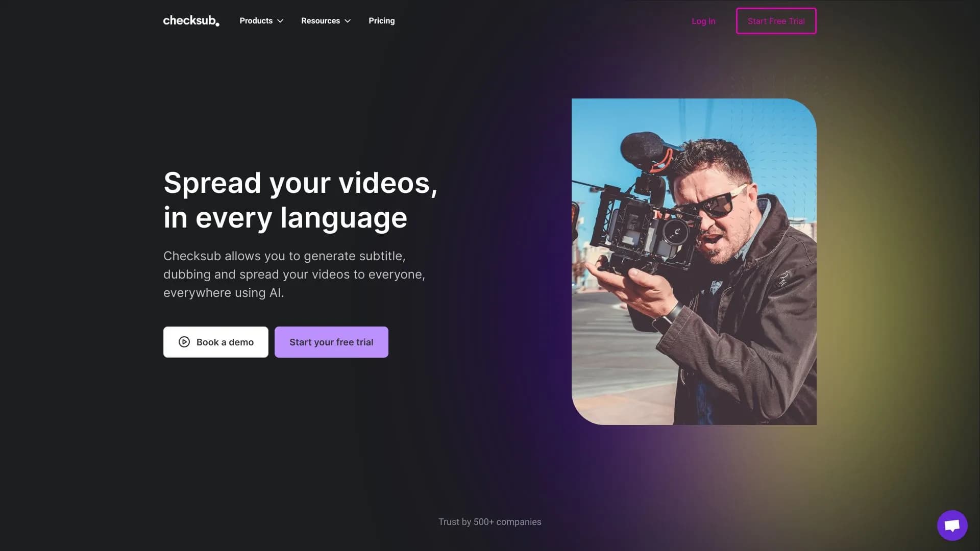Click the in every language headline line
Viewport: 980px width, 551px height.
click(x=285, y=217)
